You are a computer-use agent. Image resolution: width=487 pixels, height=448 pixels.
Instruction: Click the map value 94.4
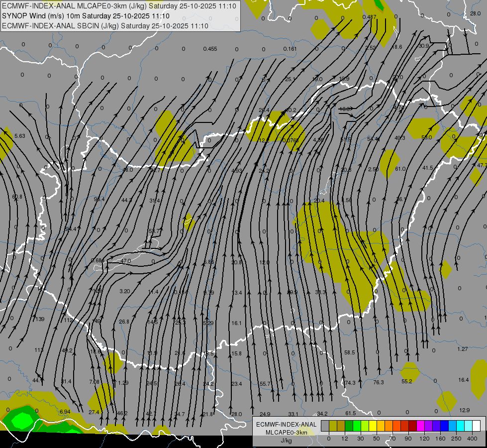[71, 229]
